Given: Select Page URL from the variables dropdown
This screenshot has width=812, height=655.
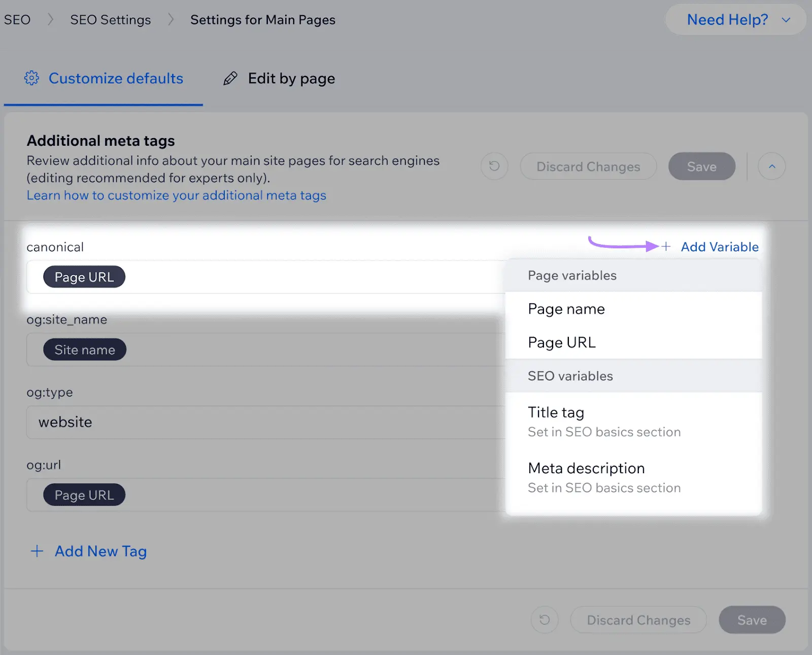Looking at the screenshot, I should tap(561, 342).
